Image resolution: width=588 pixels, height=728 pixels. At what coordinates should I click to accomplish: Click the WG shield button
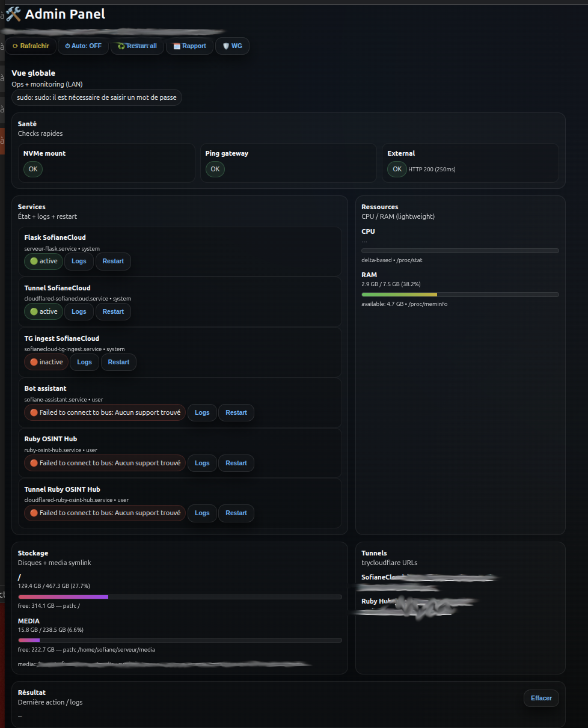click(232, 46)
